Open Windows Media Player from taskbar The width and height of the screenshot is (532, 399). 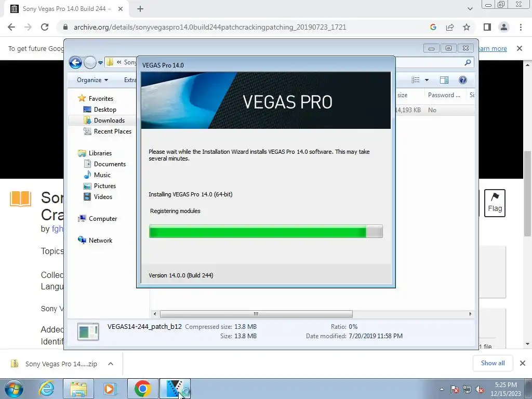[109, 389]
